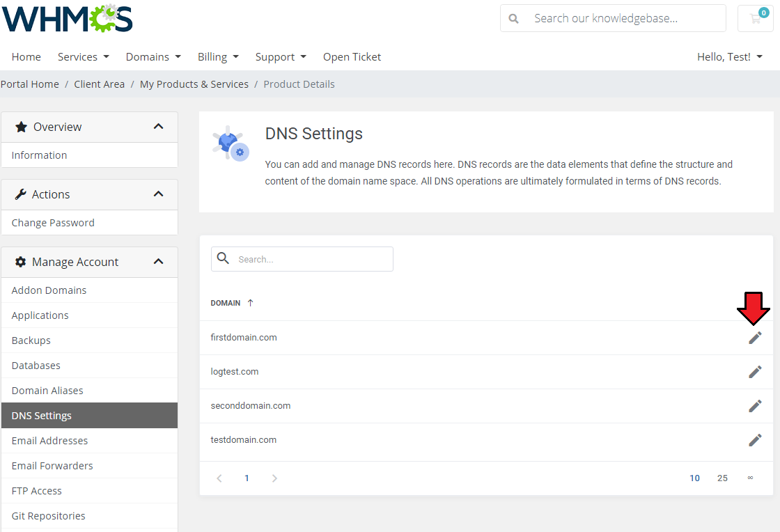Follow the Portal Home breadcrumb link

30,84
